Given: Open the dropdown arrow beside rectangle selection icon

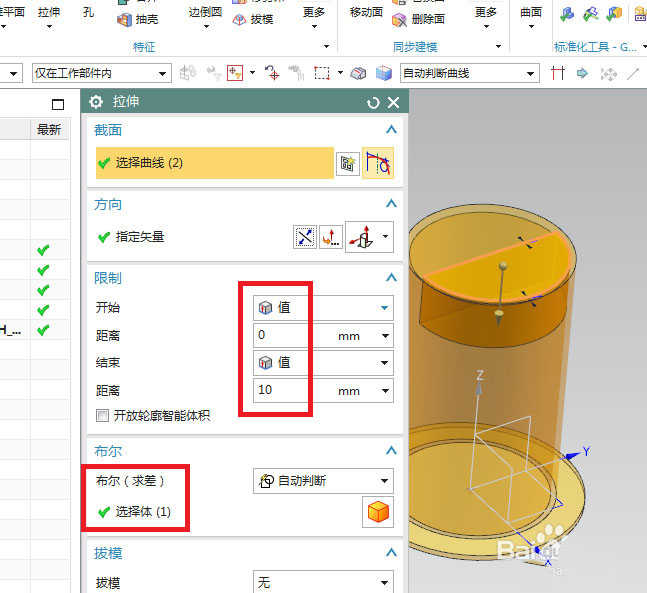Looking at the screenshot, I should (340, 73).
